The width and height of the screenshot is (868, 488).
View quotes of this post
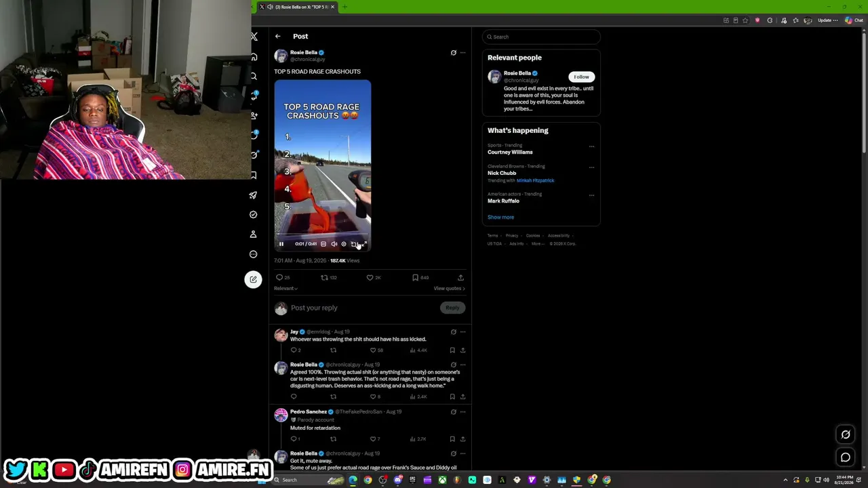[450, 289]
